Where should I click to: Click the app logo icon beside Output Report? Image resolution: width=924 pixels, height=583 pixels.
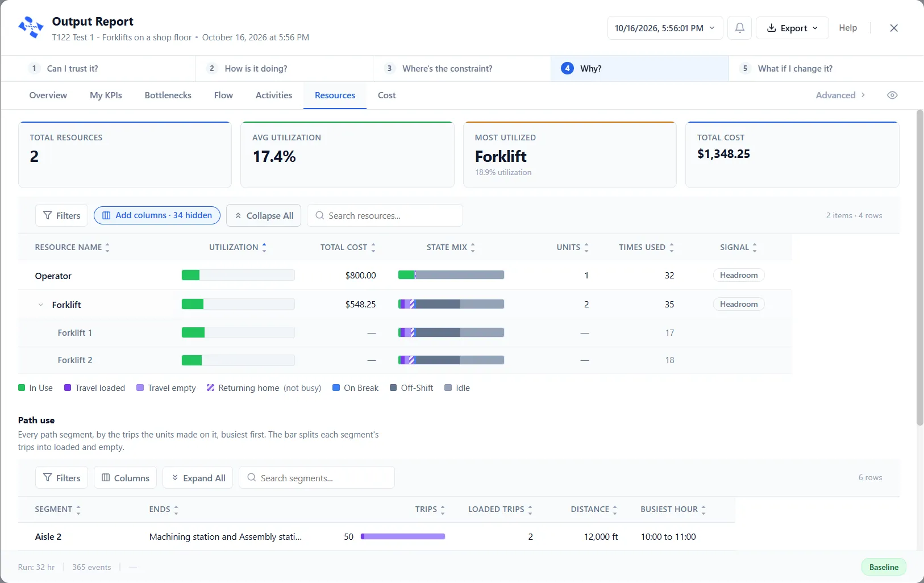tap(31, 27)
